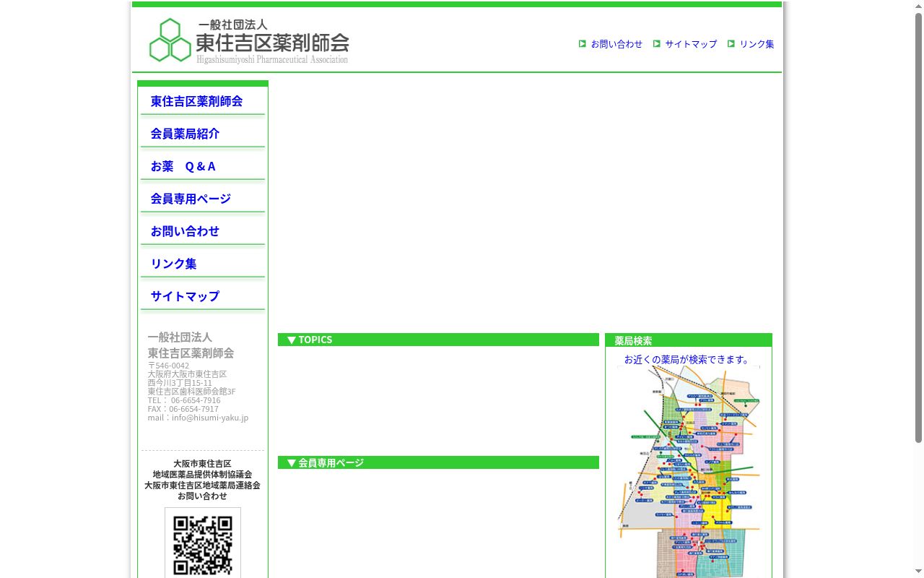This screenshot has width=924, height=578.
Task: Click the ▼ 会員専用ページ section header
Action: tap(438, 462)
